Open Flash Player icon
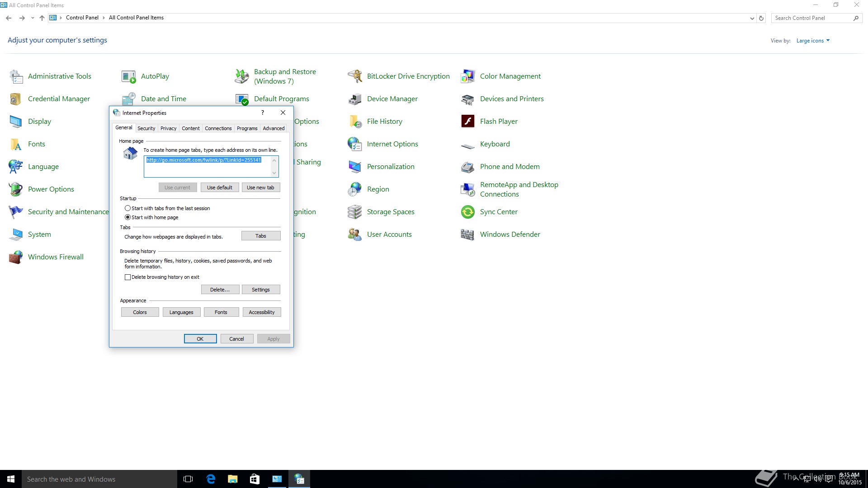Screen dimensions: 868x488 (468, 122)
